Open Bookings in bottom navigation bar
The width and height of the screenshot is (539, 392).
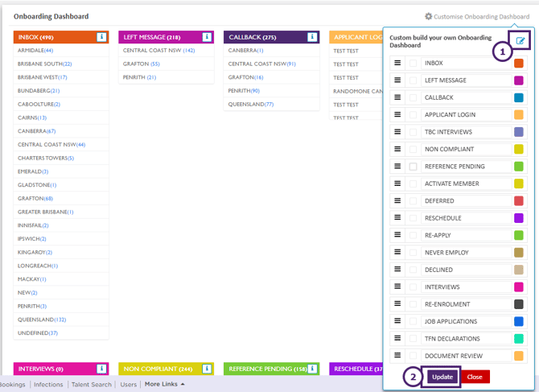pyautogui.click(x=12, y=385)
